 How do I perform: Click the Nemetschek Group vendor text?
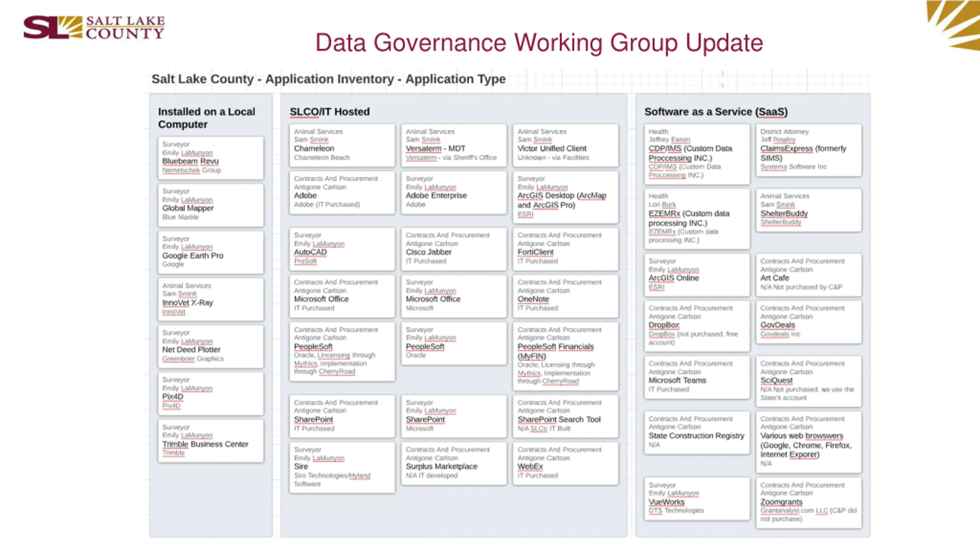pos(191,170)
